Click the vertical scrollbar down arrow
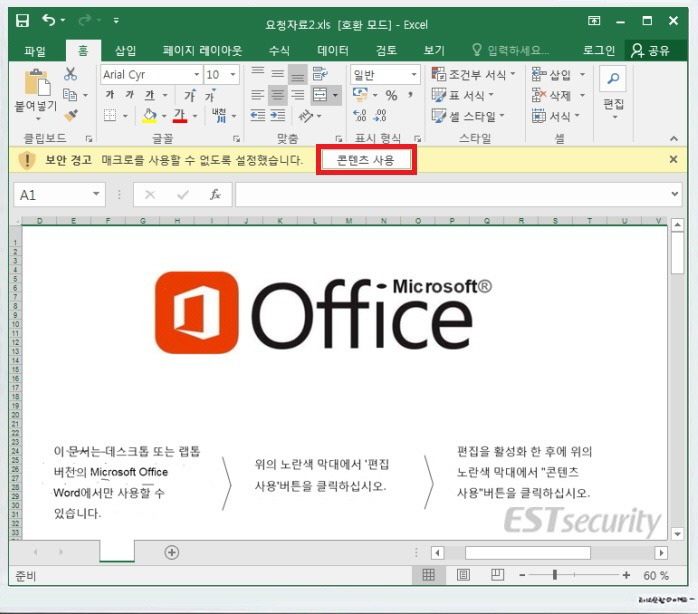This screenshot has width=698, height=614. click(677, 533)
